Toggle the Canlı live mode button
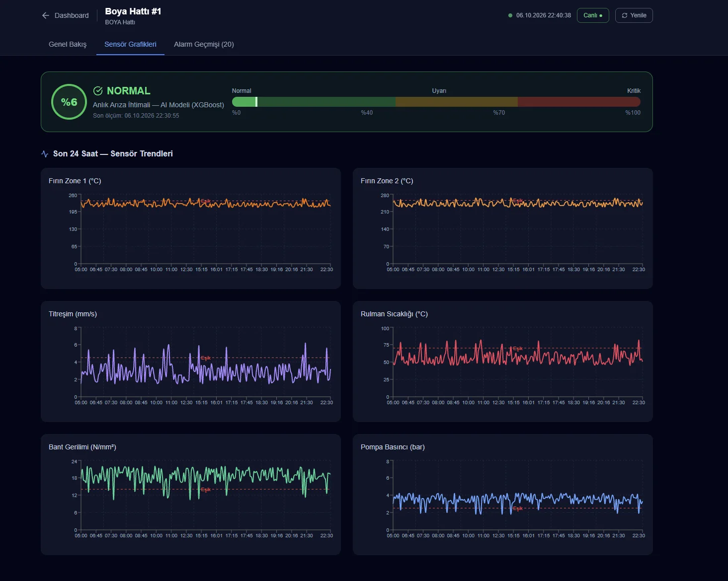 [593, 15]
